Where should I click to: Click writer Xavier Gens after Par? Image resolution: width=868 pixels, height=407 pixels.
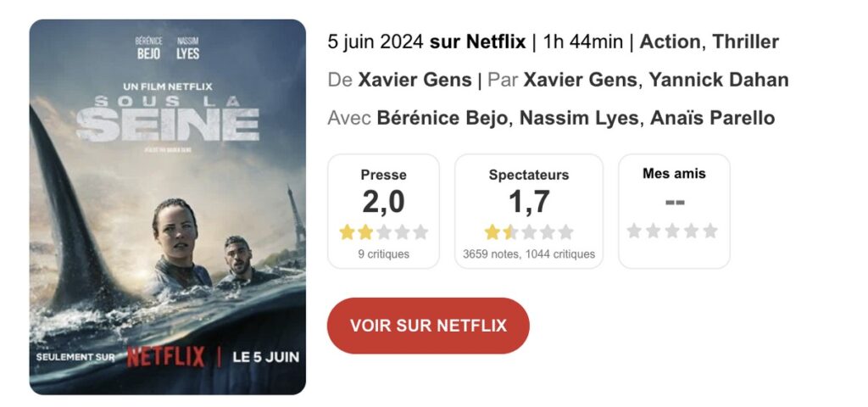[x=580, y=80]
